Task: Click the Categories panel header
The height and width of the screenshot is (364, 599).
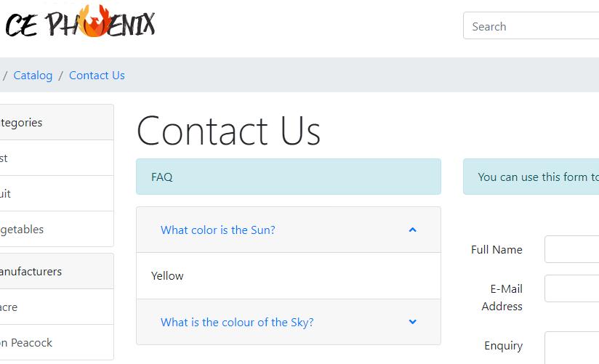Action: coord(57,122)
